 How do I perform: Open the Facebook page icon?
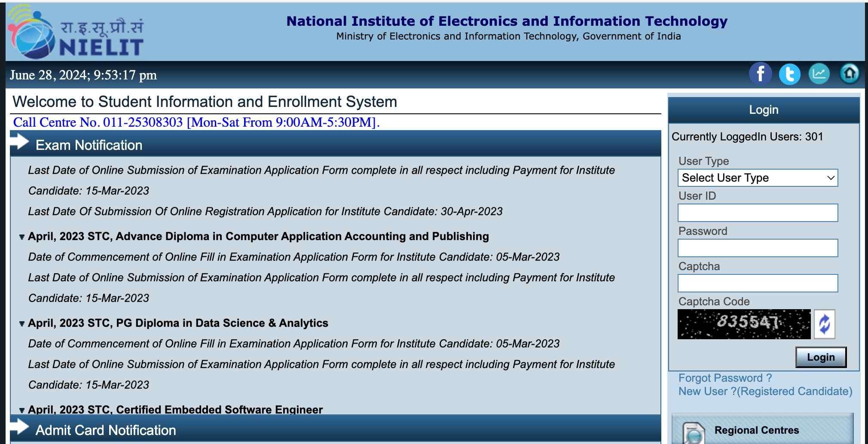(760, 74)
